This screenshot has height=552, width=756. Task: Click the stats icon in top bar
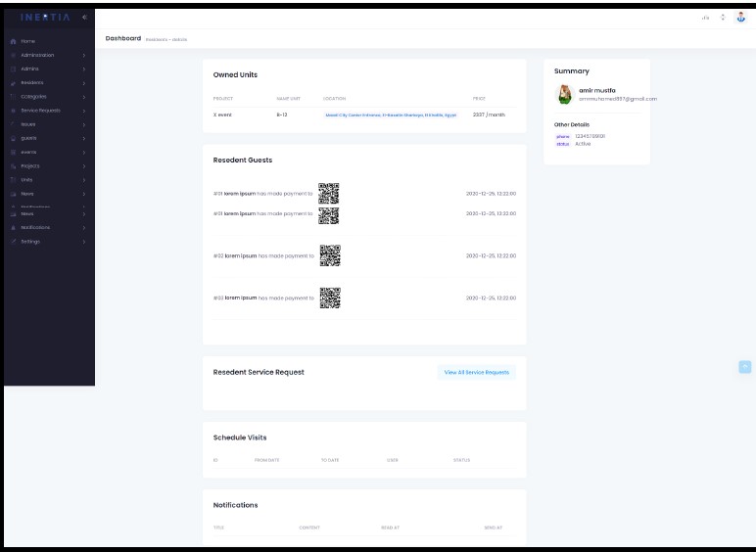click(705, 18)
